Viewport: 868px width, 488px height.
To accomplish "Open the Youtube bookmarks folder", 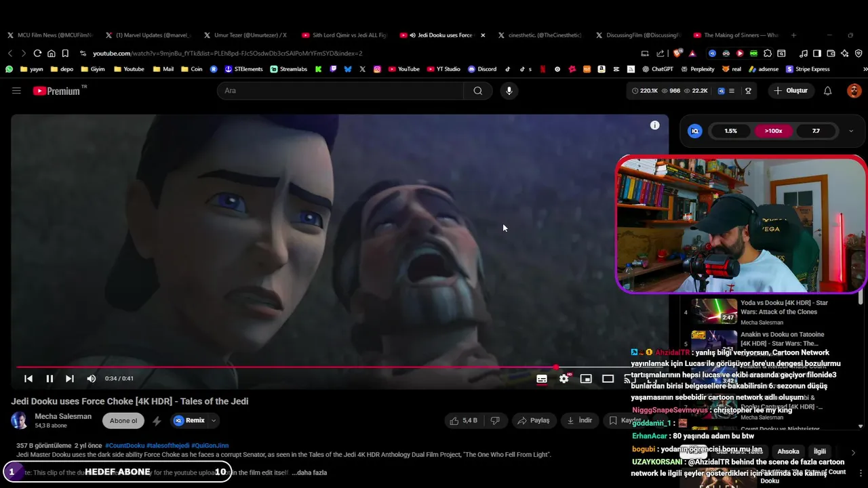I will (129, 69).
